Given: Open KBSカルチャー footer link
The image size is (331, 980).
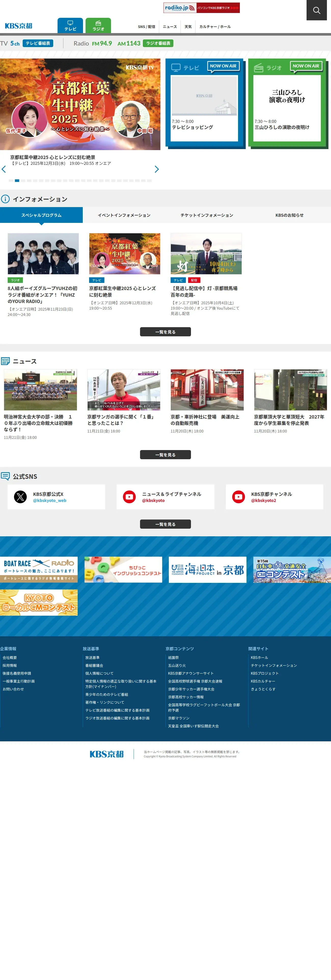Looking at the screenshot, I should (263, 681).
